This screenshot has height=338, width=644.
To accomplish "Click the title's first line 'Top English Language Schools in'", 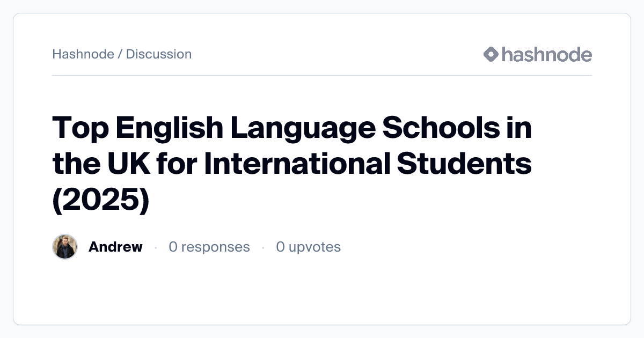I will [x=292, y=128].
